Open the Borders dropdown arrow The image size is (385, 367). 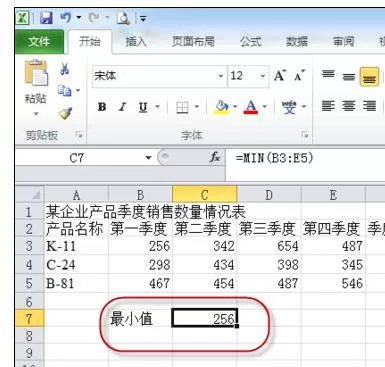197,107
